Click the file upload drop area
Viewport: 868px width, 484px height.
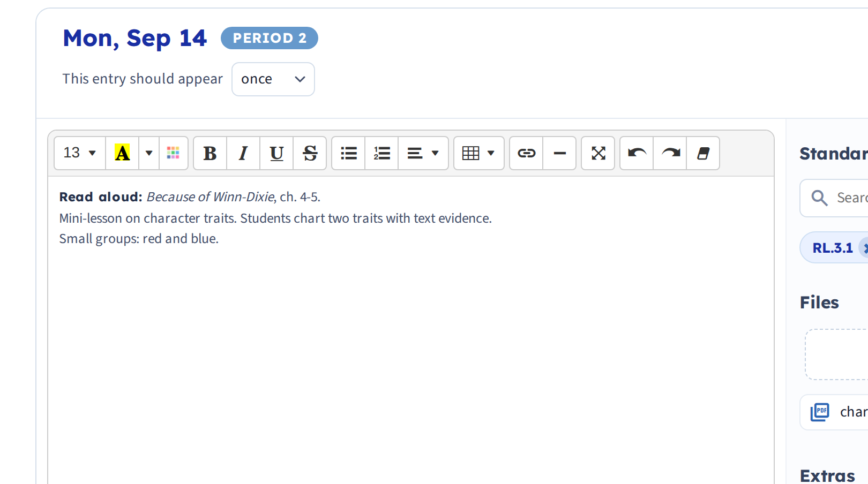tap(836, 354)
